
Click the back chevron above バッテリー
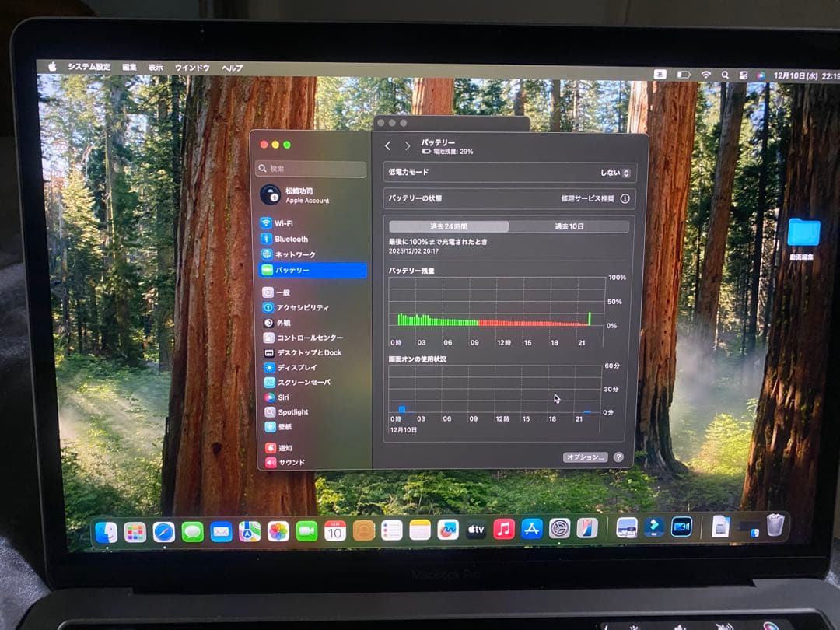click(x=387, y=145)
